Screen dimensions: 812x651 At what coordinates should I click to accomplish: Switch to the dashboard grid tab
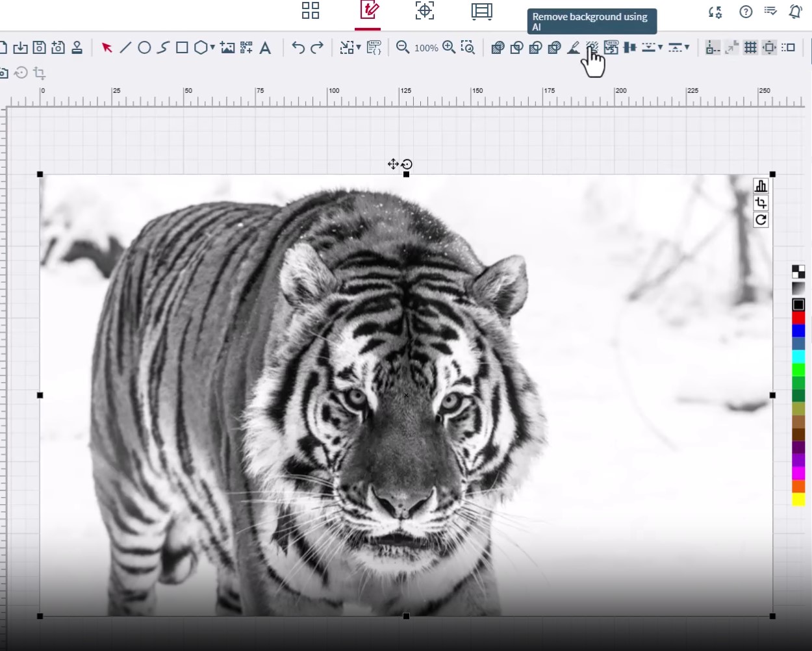pos(311,10)
